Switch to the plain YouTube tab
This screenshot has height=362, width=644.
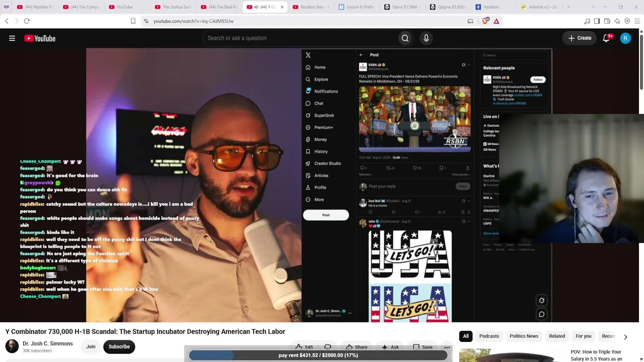click(128, 7)
